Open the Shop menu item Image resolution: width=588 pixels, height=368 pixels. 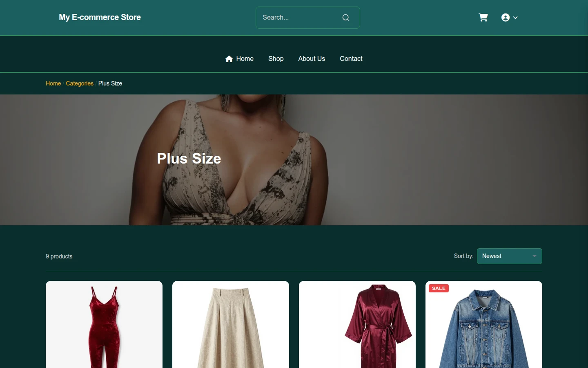click(x=276, y=59)
